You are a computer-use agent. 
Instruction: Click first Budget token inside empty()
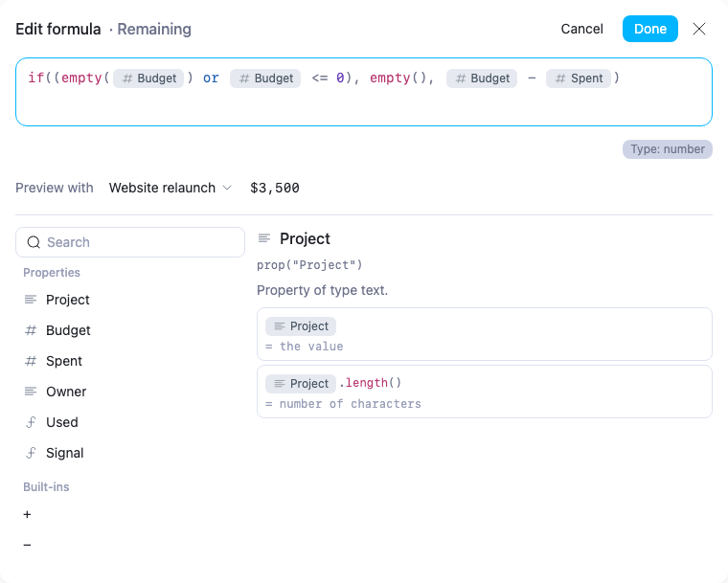click(x=148, y=78)
